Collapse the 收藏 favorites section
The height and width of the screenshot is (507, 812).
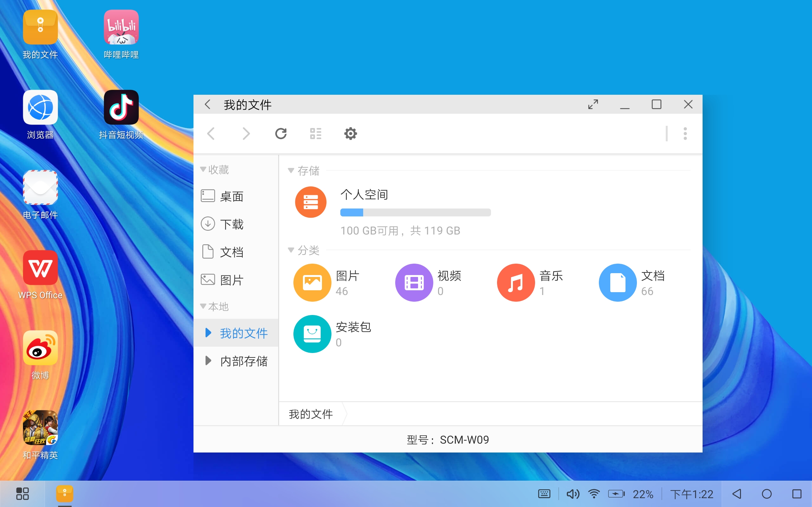pyautogui.click(x=203, y=170)
